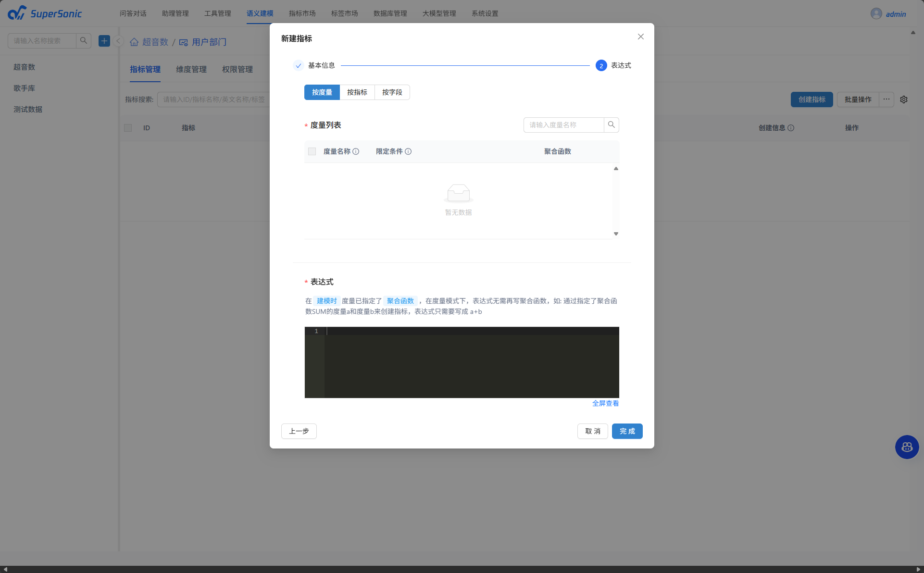Select the 按指标 mode option
The width and height of the screenshot is (924, 573).
[357, 92]
